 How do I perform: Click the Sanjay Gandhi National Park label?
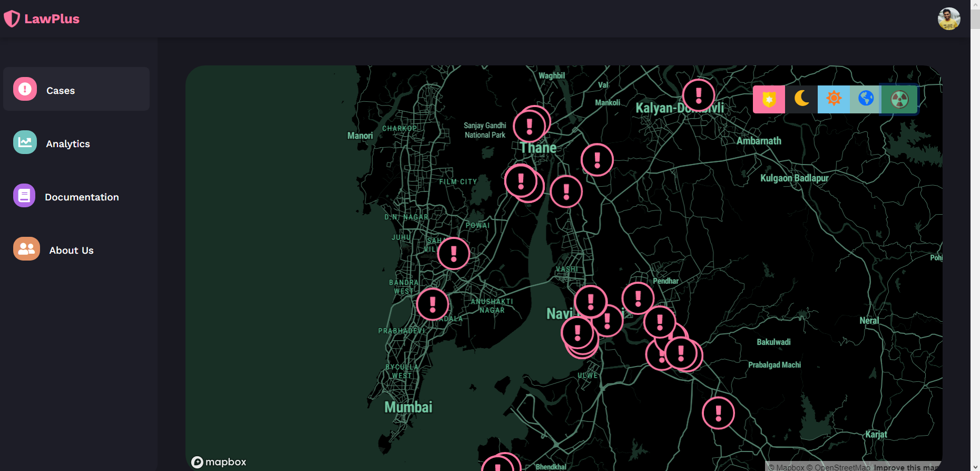[485, 130]
